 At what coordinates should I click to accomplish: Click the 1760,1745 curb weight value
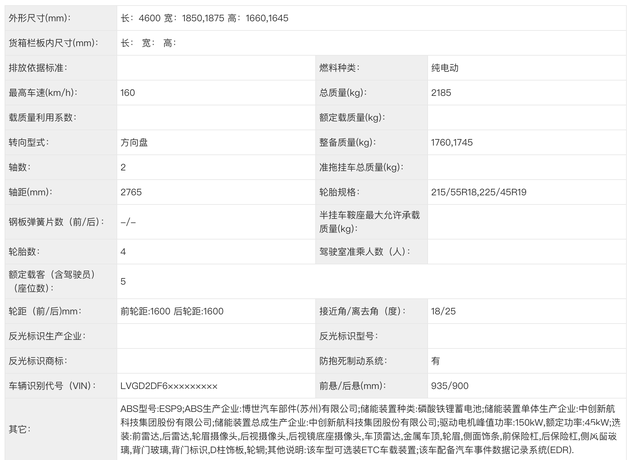456,142
